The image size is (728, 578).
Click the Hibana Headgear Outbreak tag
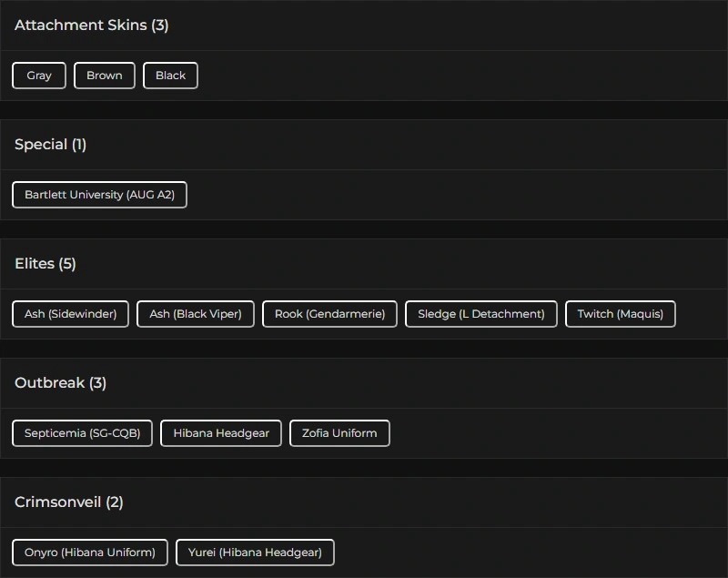tap(221, 433)
